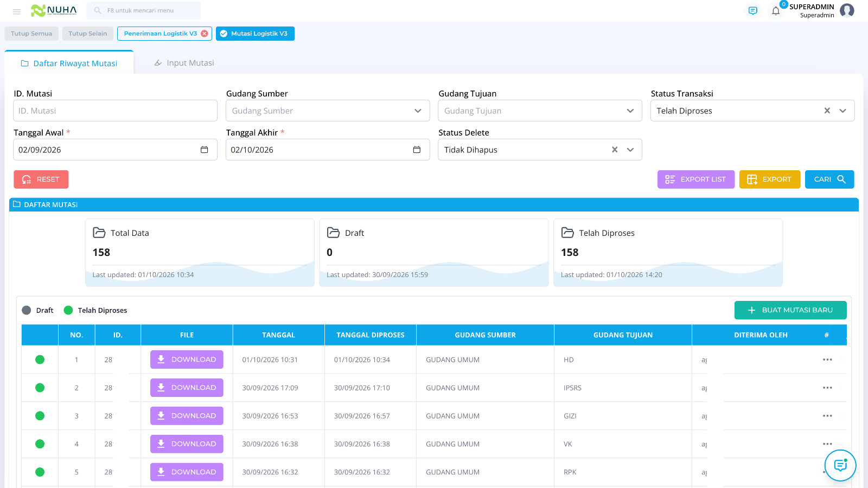Click the CARI search button
This screenshot has height=488, width=868.
click(x=829, y=179)
